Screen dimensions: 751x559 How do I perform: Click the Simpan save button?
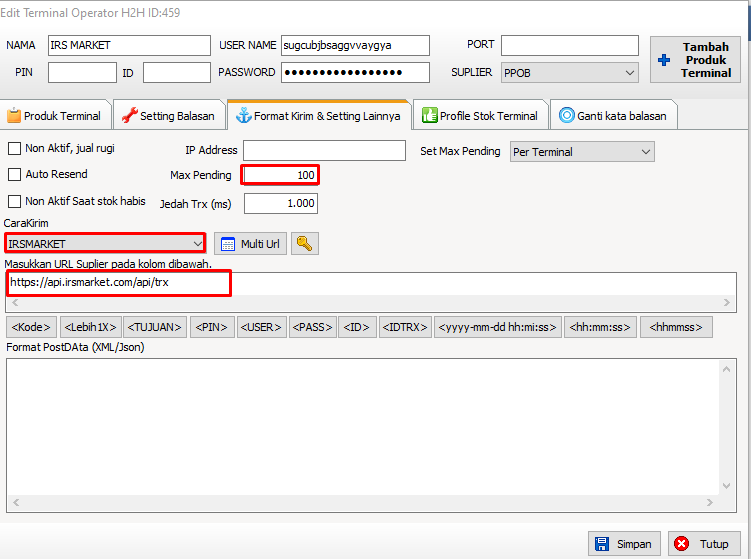tap(624, 544)
